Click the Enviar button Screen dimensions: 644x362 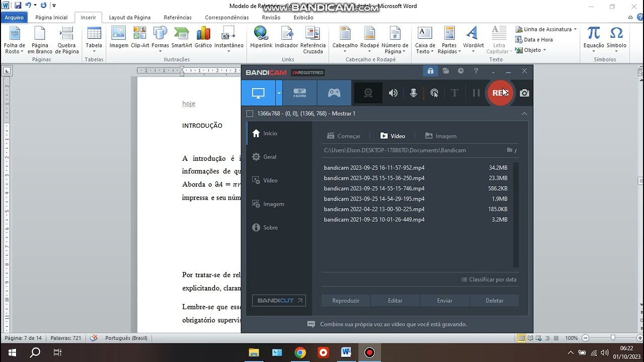tap(445, 301)
